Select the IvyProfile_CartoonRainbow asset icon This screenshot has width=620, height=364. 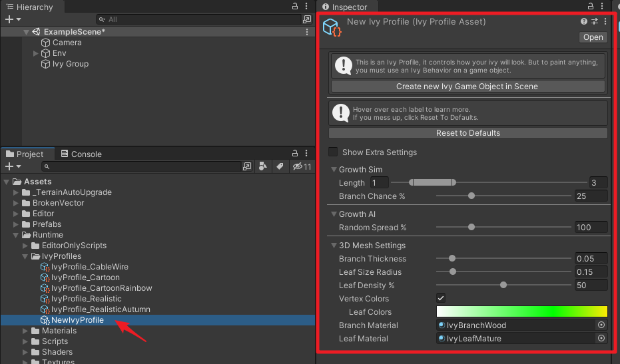coord(45,289)
